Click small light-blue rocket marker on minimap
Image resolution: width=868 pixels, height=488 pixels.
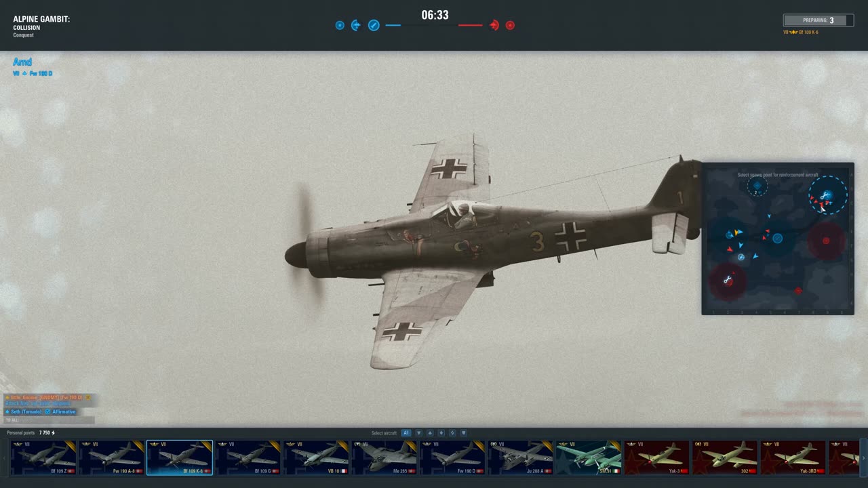741,257
